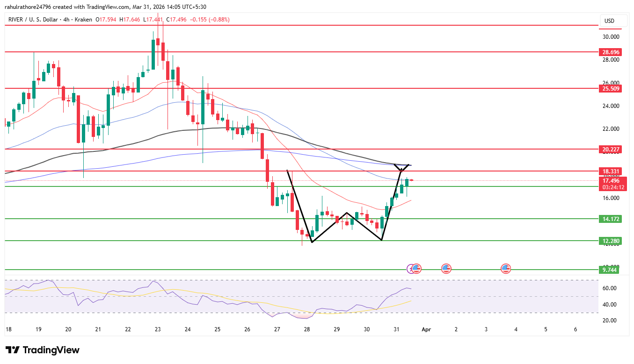Click the 28.696 resistance level label
634x364 pixels.
(x=610, y=52)
